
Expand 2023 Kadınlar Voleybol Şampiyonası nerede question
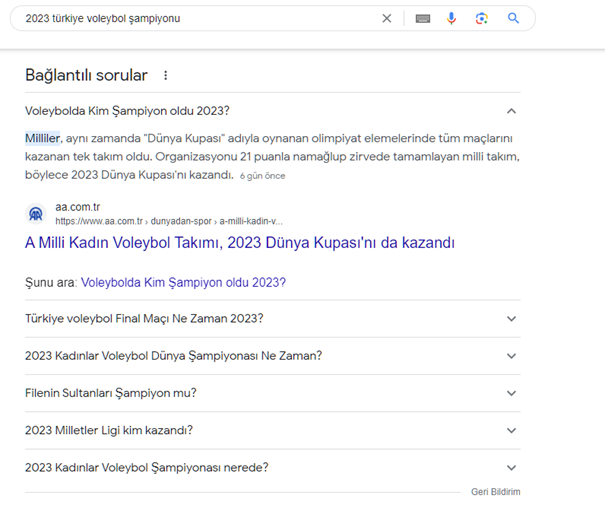272,467
